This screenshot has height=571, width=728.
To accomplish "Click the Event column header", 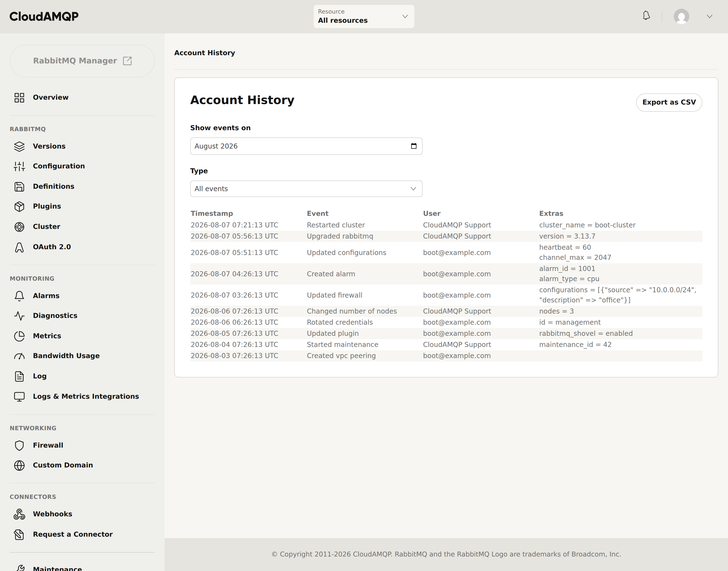I will 318,214.
